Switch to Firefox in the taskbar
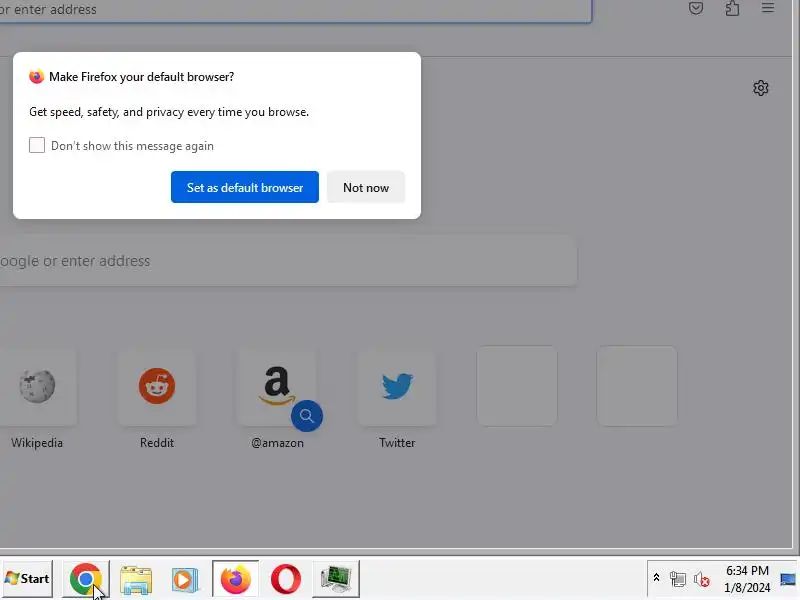800x600 pixels. (x=235, y=579)
